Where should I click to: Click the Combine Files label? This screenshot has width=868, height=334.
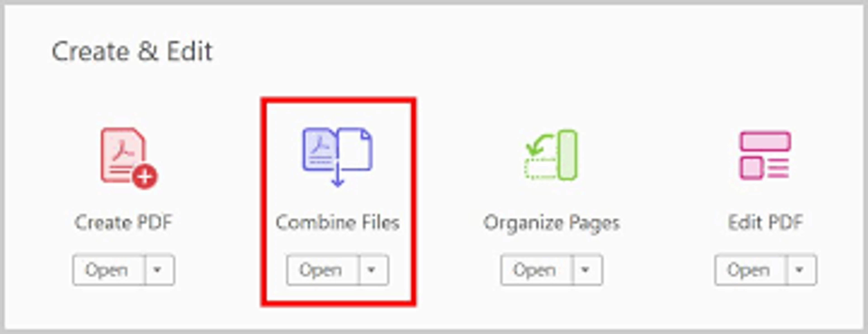click(338, 222)
